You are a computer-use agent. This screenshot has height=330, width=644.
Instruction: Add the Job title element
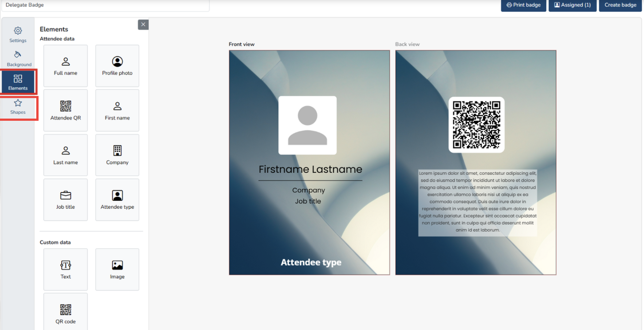point(65,200)
